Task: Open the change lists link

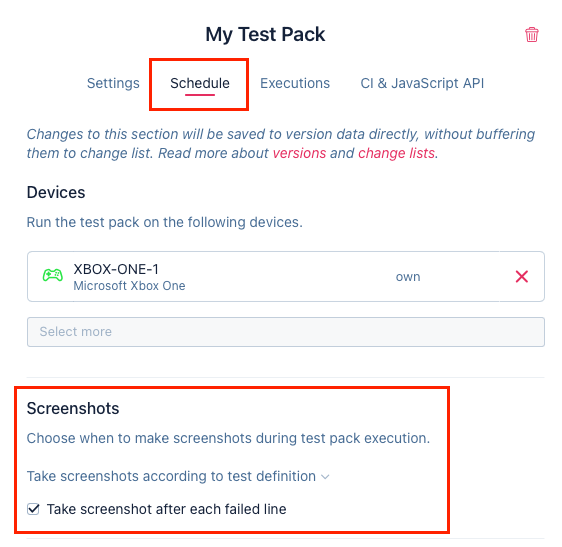Action: coord(396,153)
